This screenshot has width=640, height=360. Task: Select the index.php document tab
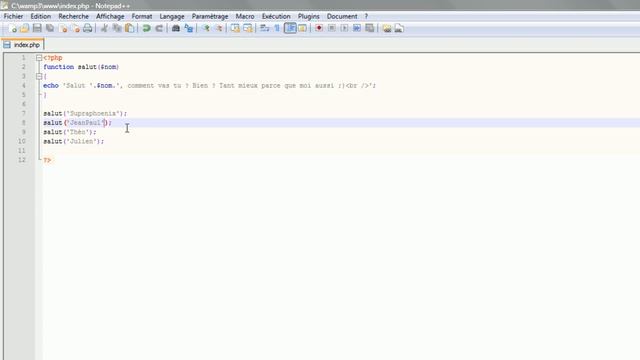point(23,45)
